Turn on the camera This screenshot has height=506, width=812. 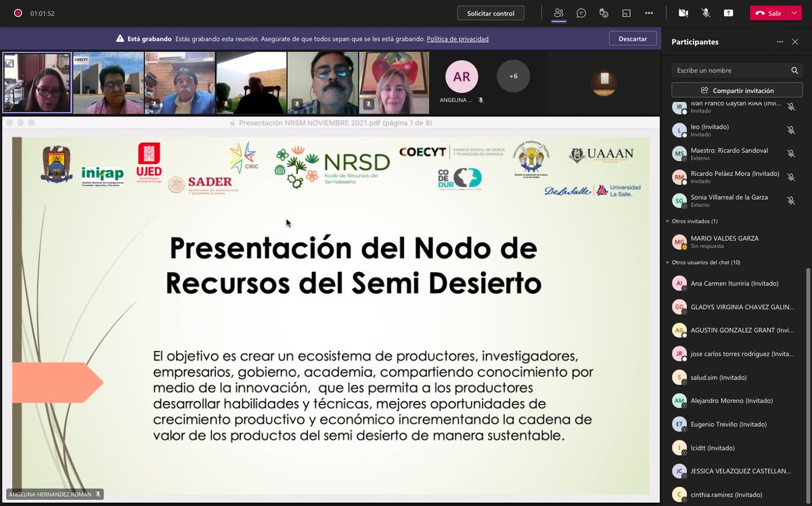point(683,13)
